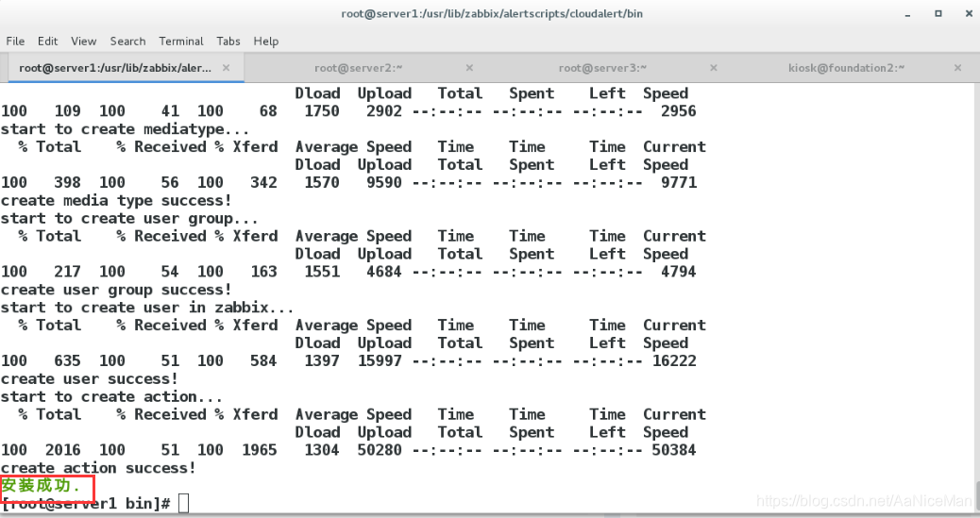The height and width of the screenshot is (518, 980).
Task: Click the text 'create action success!'
Action: click(98, 468)
